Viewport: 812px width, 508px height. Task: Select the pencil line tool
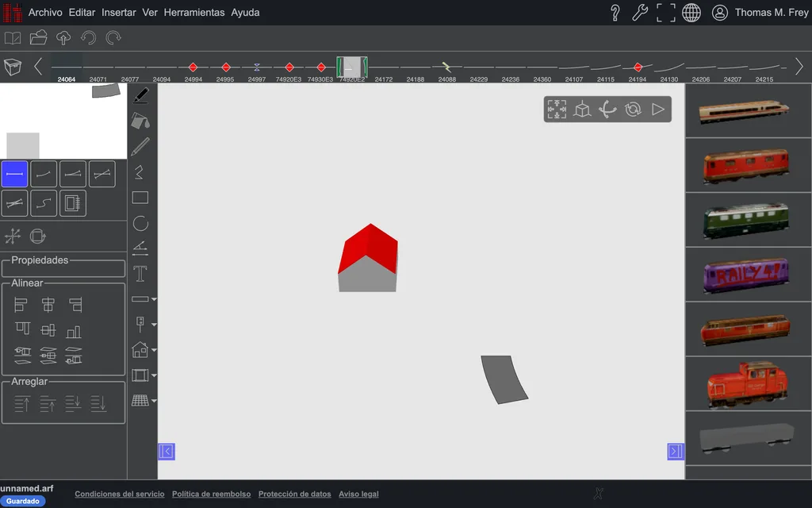tap(140, 147)
